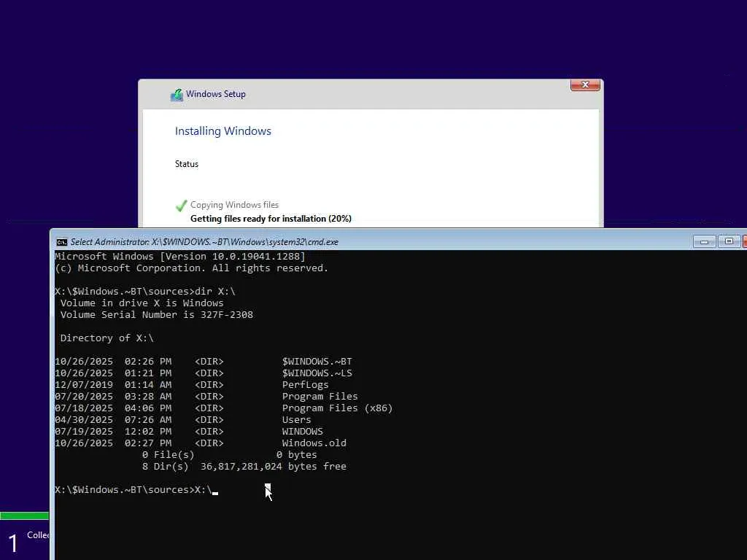Click the cmd.exe title bar icon

pyautogui.click(x=62, y=242)
